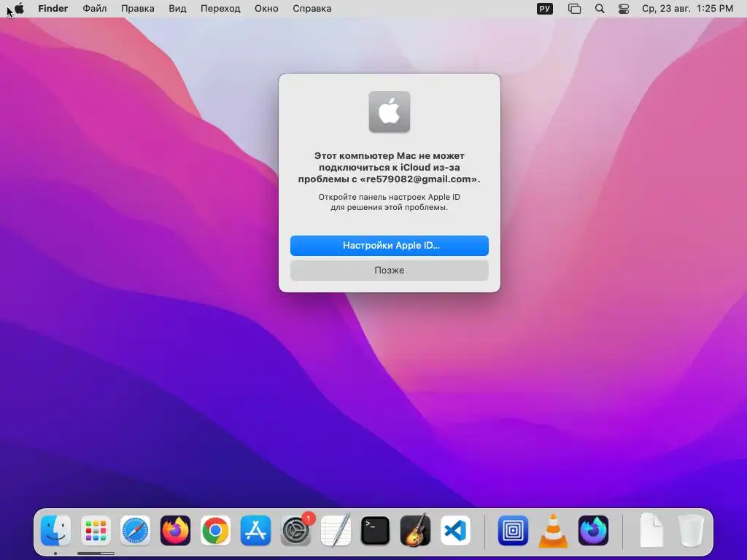Open the Trash in the Dock

[x=691, y=530]
